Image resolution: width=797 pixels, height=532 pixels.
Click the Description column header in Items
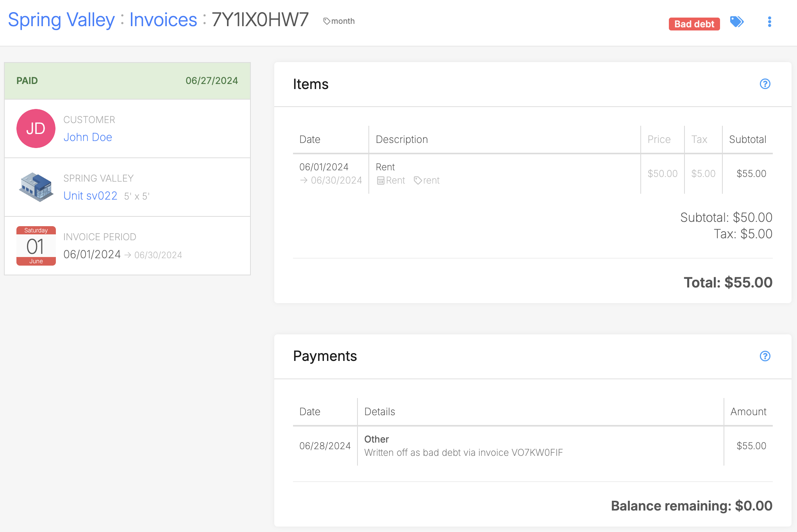click(x=402, y=139)
